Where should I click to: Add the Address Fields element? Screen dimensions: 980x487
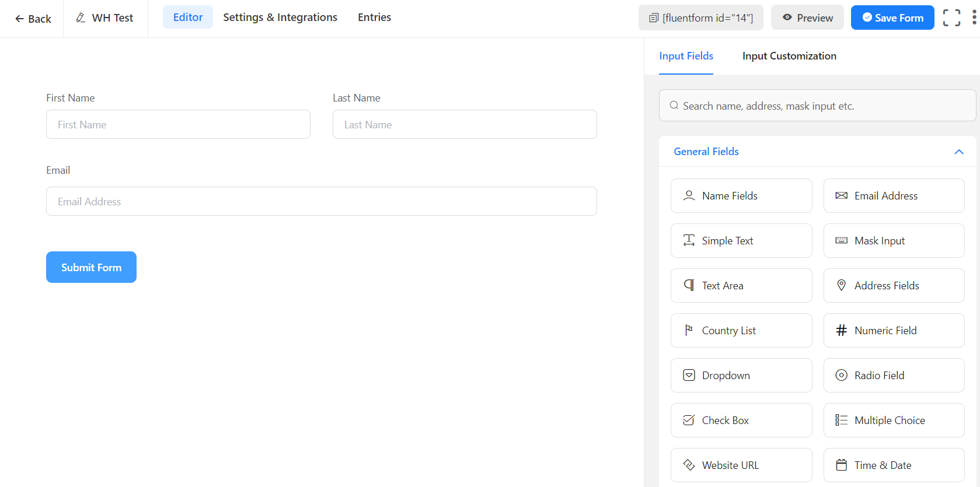893,286
